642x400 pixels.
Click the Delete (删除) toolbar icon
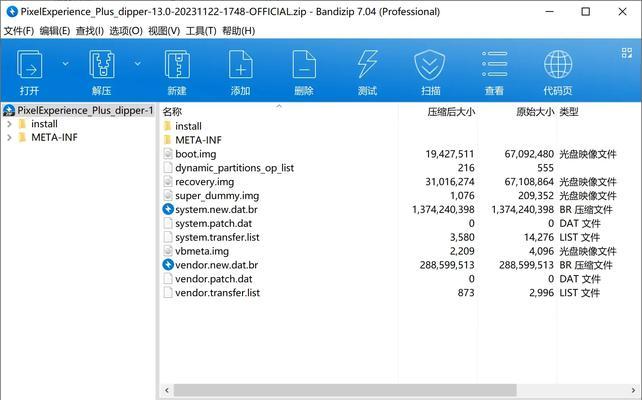click(304, 64)
